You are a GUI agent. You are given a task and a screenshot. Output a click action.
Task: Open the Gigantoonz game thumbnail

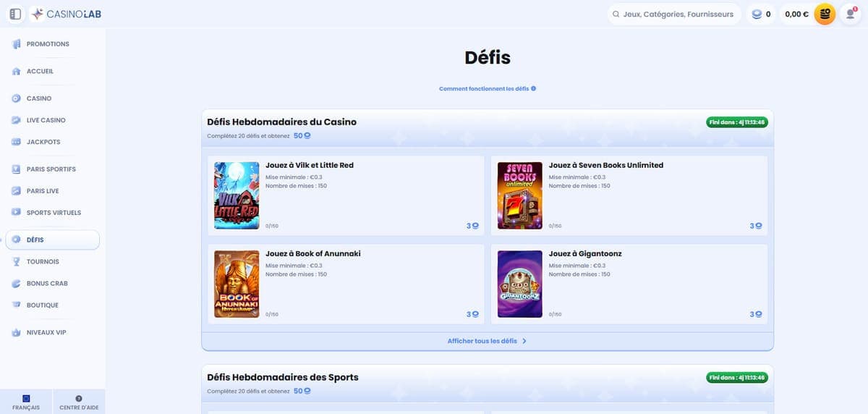click(x=520, y=284)
